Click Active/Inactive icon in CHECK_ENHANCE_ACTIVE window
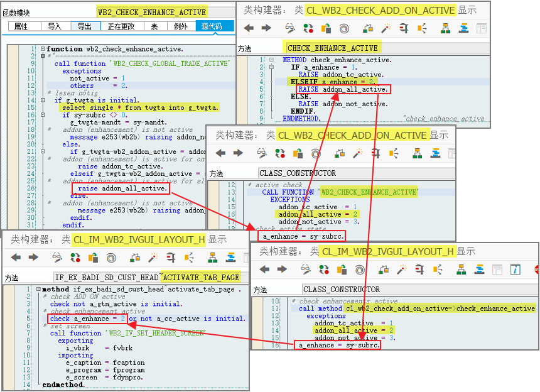Screen dimensions: 540x392 pos(308,28)
